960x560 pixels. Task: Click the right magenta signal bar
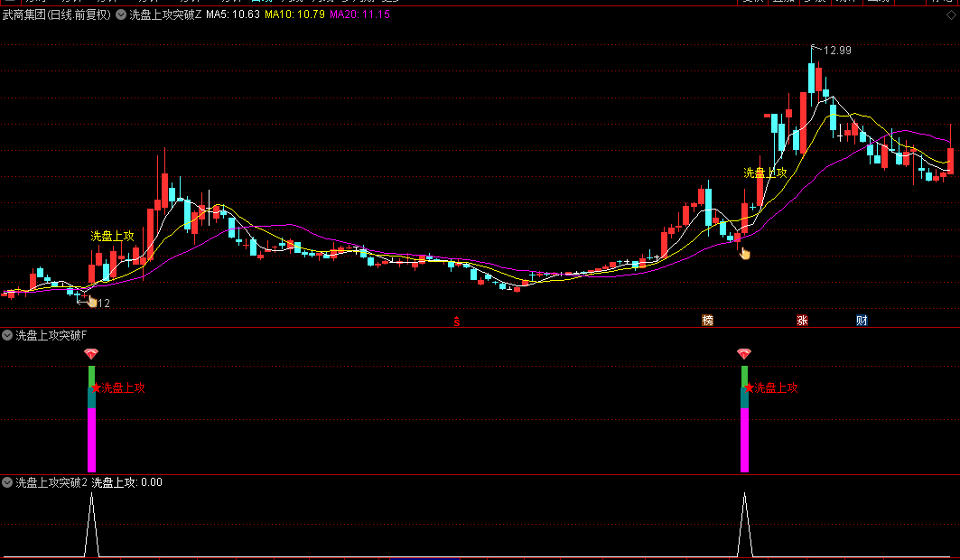[x=744, y=440]
